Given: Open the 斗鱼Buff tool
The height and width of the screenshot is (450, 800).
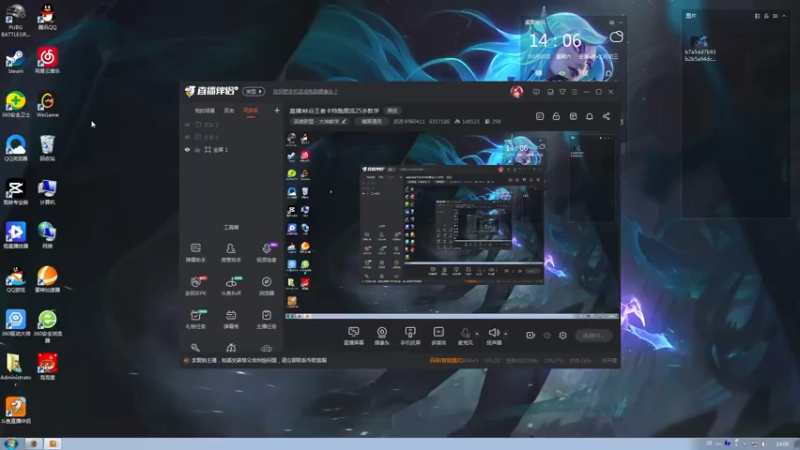Looking at the screenshot, I should point(231,286).
